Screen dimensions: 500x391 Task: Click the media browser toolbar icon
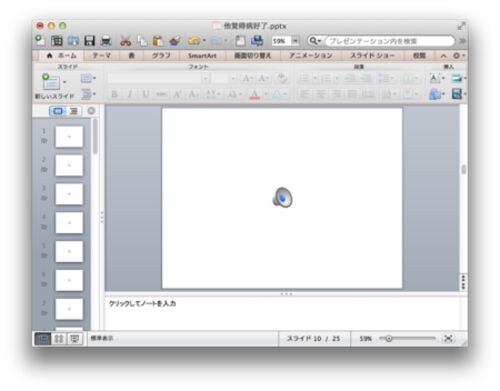(257, 41)
